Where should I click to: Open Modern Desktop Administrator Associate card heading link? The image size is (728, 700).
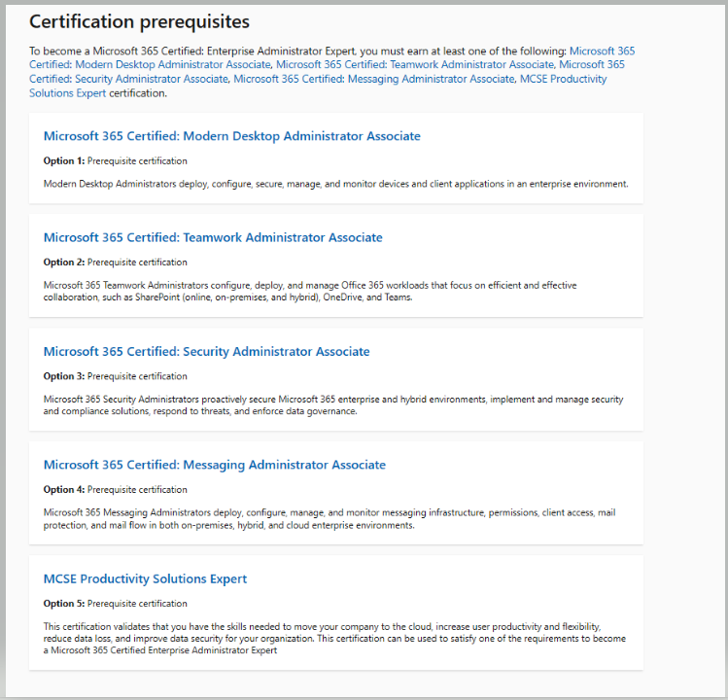[x=231, y=136]
